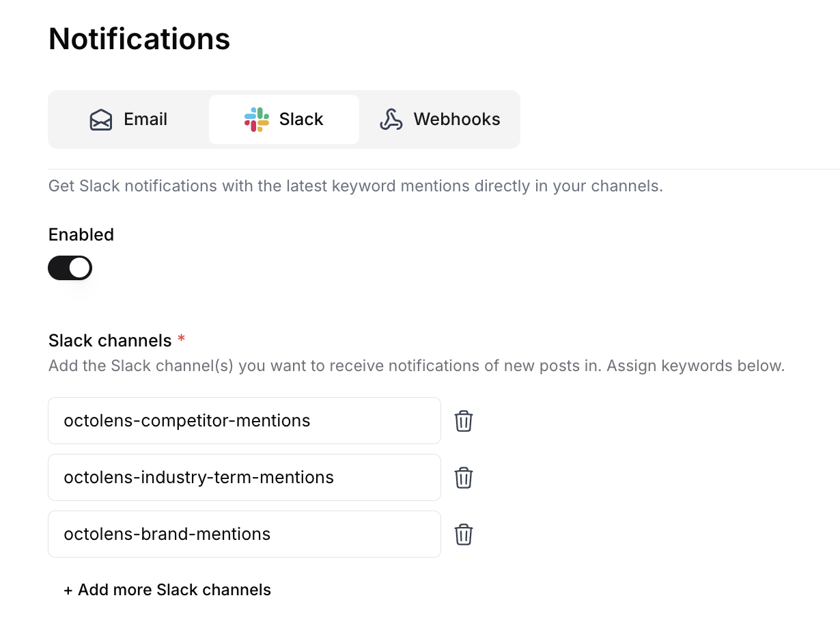Click the colorful Slack logo icon
The height and width of the screenshot is (626, 840).
[256, 120]
